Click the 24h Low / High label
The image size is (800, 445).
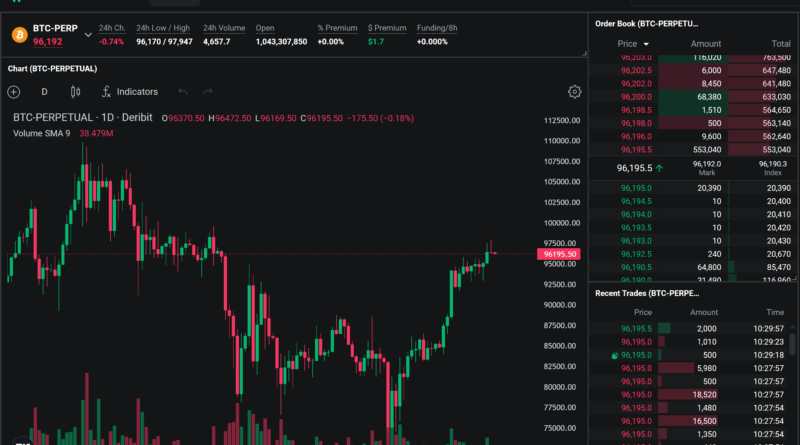(x=163, y=28)
